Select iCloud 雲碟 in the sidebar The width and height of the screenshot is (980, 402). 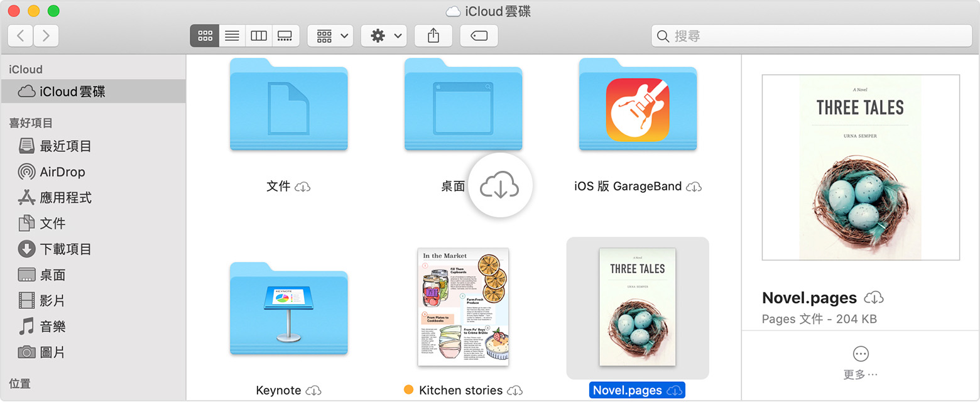tap(71, 91)
